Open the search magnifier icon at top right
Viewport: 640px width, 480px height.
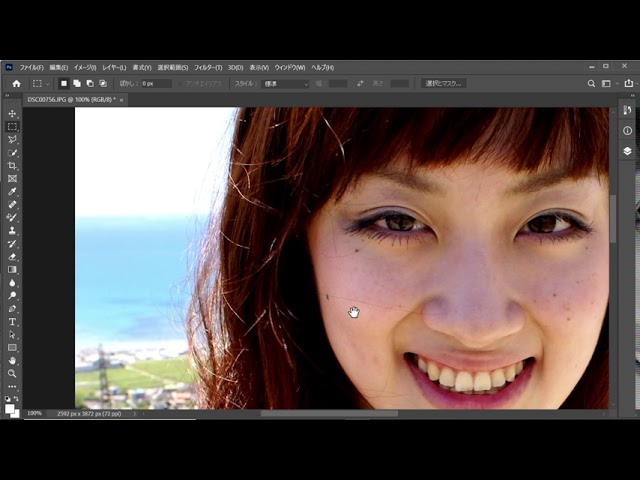[591, 84]
